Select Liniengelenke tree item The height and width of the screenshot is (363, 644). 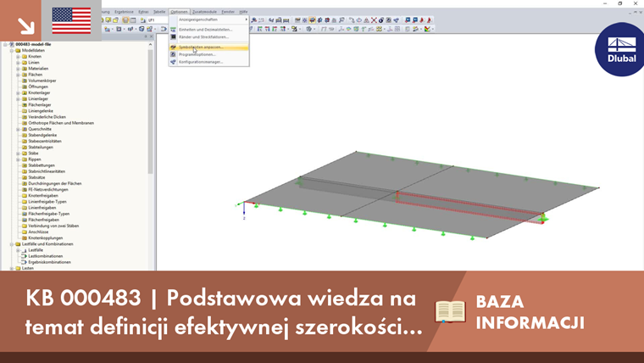pyautogui.click(x=41, y=111)
